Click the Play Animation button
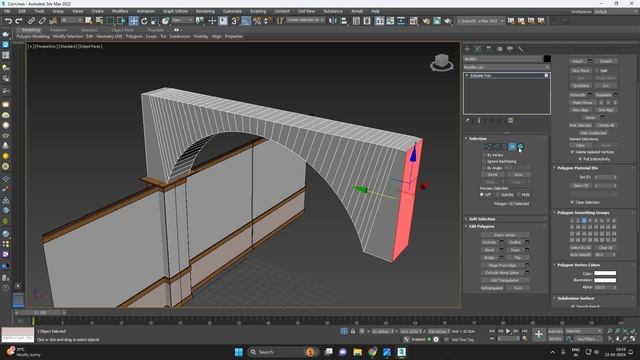This screenshot has width=640, height=360. (x=508, y=331)
